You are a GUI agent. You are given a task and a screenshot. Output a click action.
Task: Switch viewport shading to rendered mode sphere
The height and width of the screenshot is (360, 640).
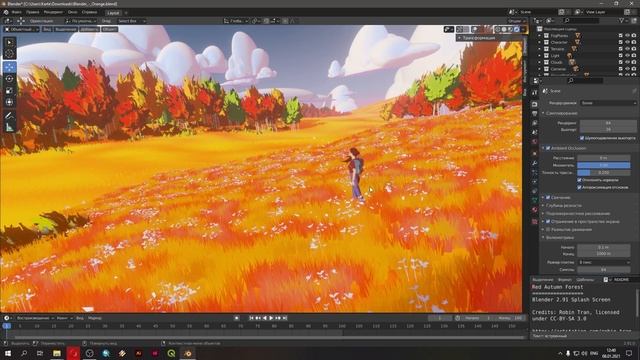point(517,29)
